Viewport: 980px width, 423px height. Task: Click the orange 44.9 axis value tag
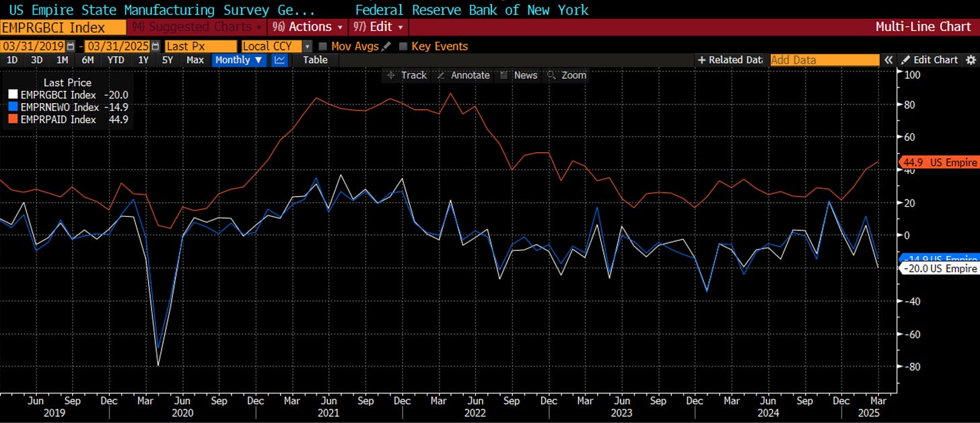(940, 163)
